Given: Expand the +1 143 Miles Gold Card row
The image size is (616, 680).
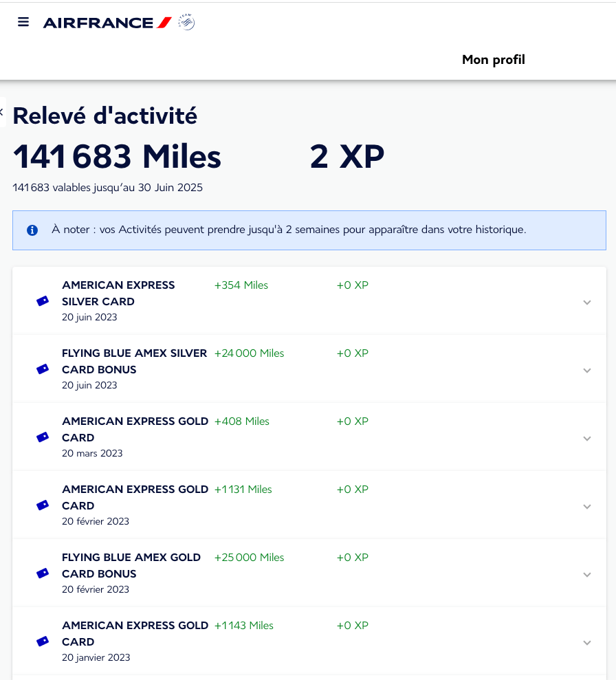Looking at the screenshot, I should point(587,643).
